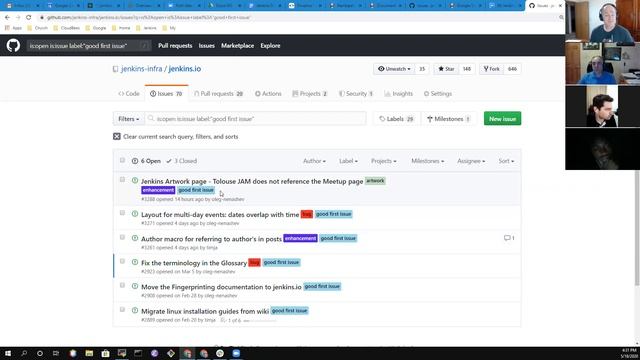Open Task View on the taskbar
This screenshot has width=640, height=360.
coord(56,353)
